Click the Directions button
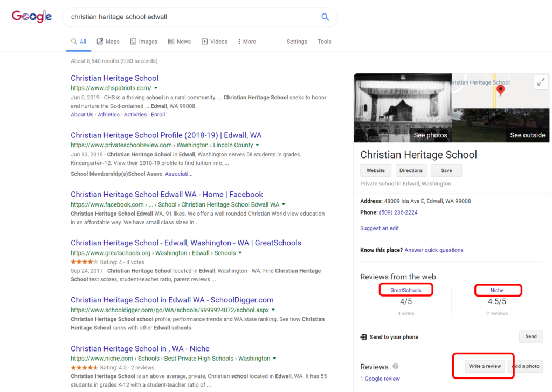 [411, 170]
